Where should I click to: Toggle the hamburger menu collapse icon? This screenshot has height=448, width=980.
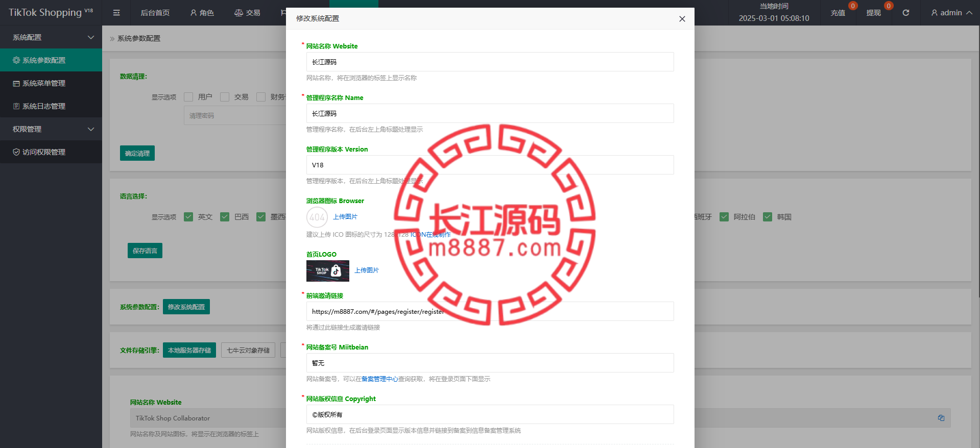(116, 13)
